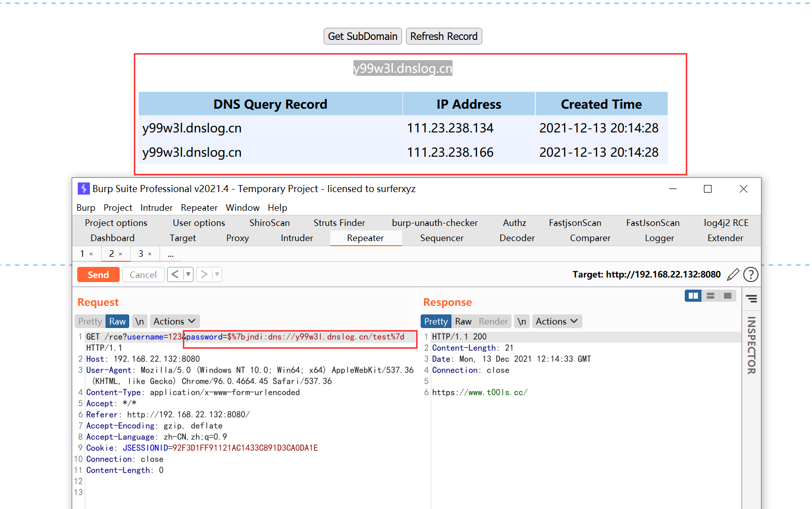Open the Window menu
The height and width of the screenshot is (509, 812).
(x=243, y=208)
